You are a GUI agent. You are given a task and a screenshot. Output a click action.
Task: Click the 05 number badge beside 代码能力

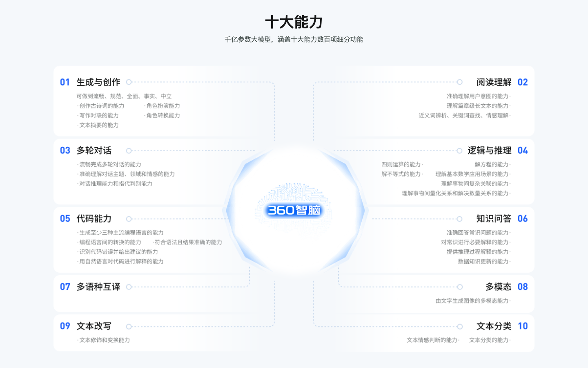pos(65,219)
